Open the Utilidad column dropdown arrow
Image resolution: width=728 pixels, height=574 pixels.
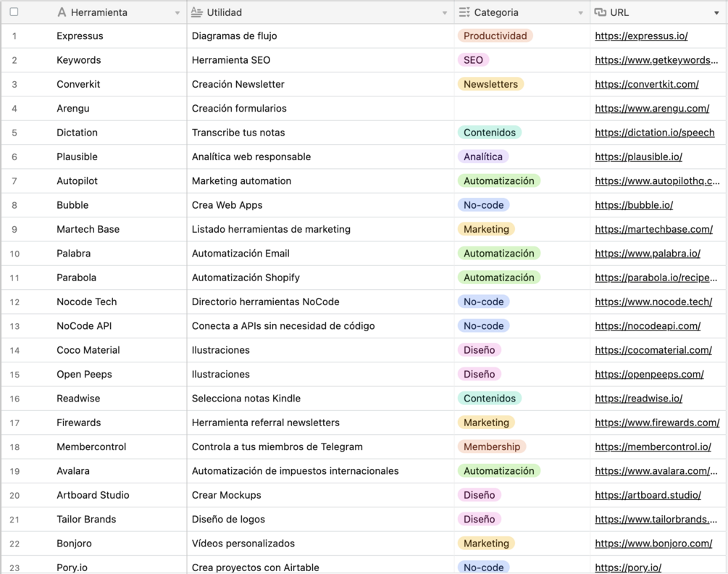(445, 13)
